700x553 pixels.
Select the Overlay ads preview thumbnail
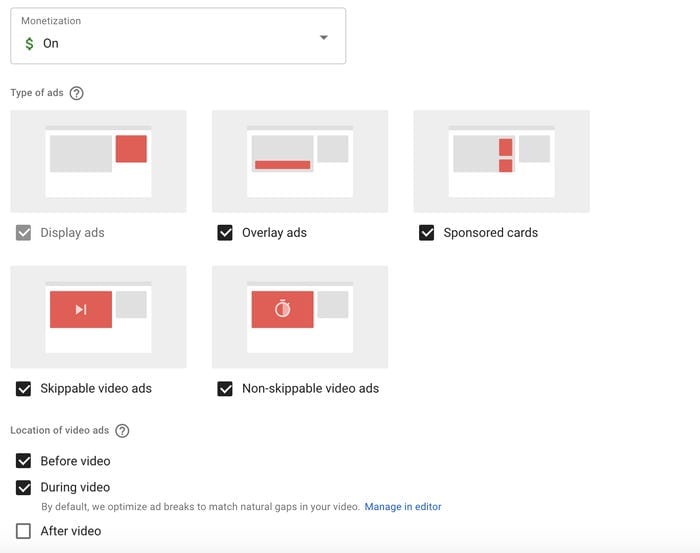pos(300,161)
